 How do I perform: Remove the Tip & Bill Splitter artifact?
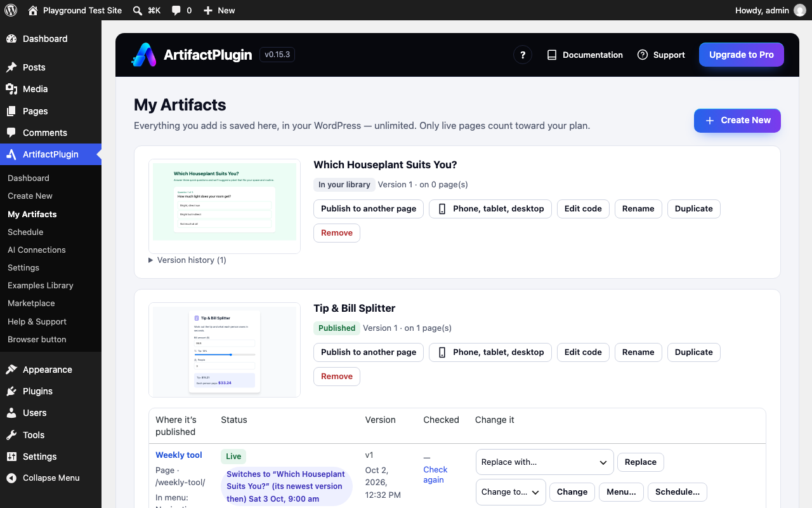coord(337,377)
